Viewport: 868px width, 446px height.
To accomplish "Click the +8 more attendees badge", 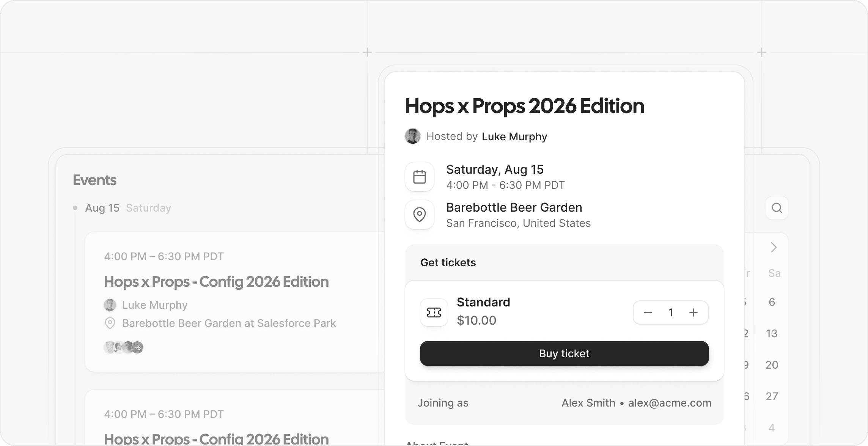I will (138, 347).
